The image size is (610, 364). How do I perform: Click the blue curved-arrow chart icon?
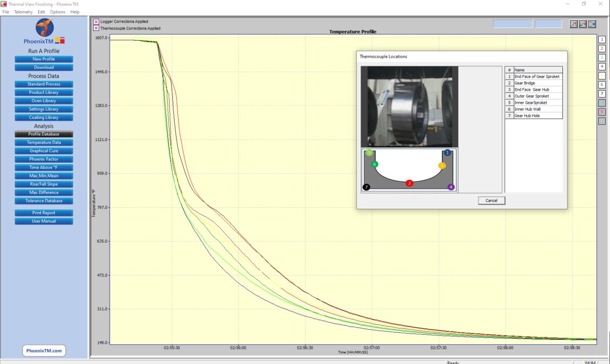click(x=592, y=24)
